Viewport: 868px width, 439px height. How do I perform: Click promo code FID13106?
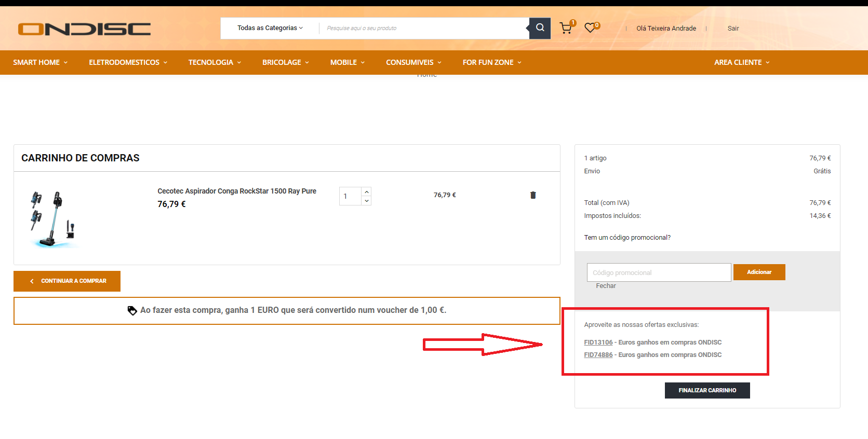[598, 342]
